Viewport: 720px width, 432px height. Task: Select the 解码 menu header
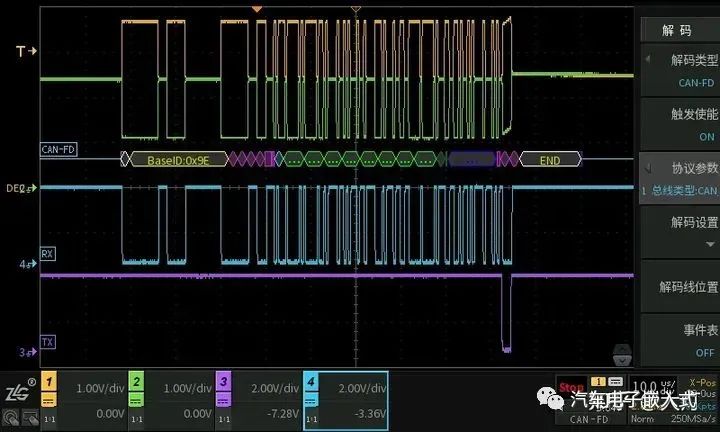click(x=680, y=30)
